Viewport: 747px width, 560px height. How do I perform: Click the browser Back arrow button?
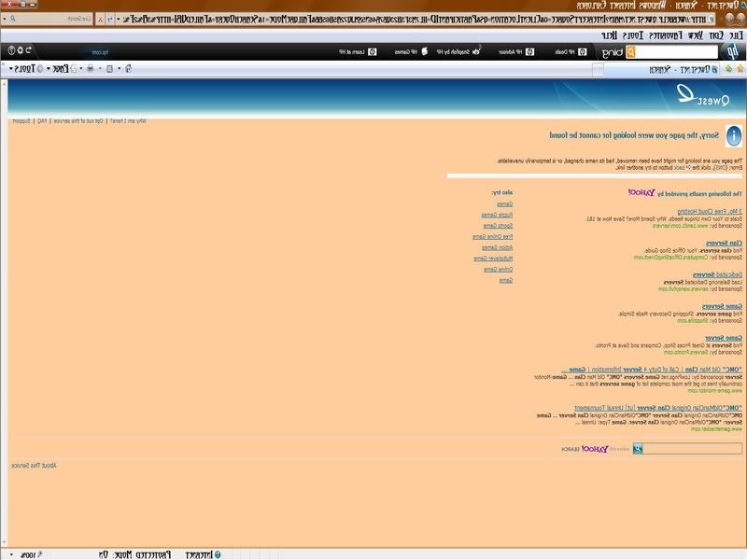(x=740, y=19)
